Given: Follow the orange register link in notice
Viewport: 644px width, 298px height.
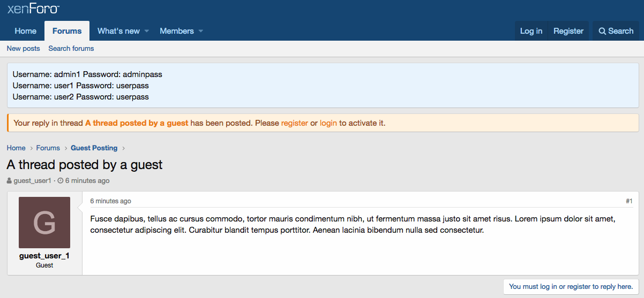Looking at the screenshot, I should (x=294, y=123).
